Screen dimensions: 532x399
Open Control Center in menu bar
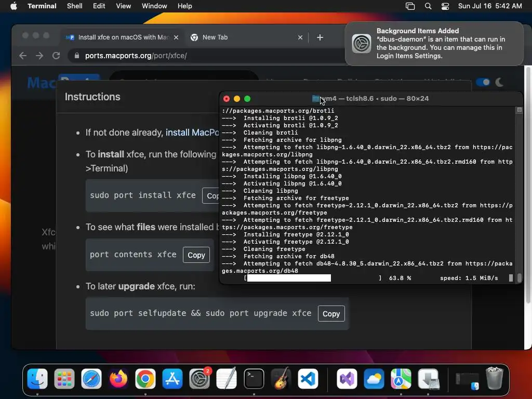445,6
